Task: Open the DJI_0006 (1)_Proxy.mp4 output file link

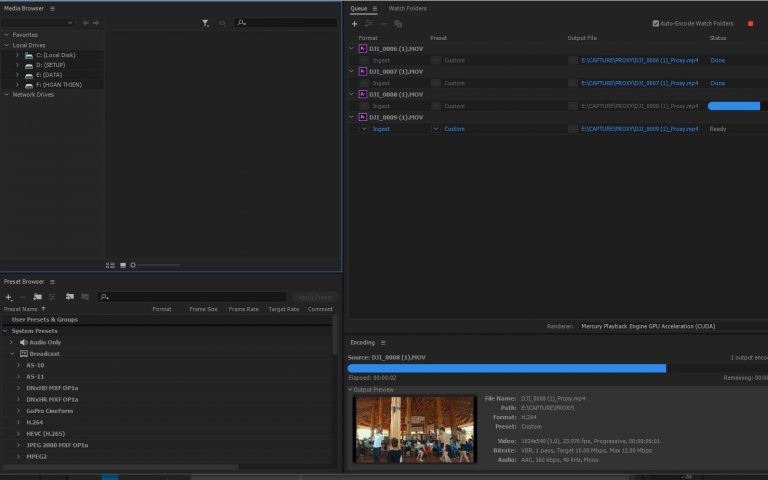Action: (x=639, y=60)
